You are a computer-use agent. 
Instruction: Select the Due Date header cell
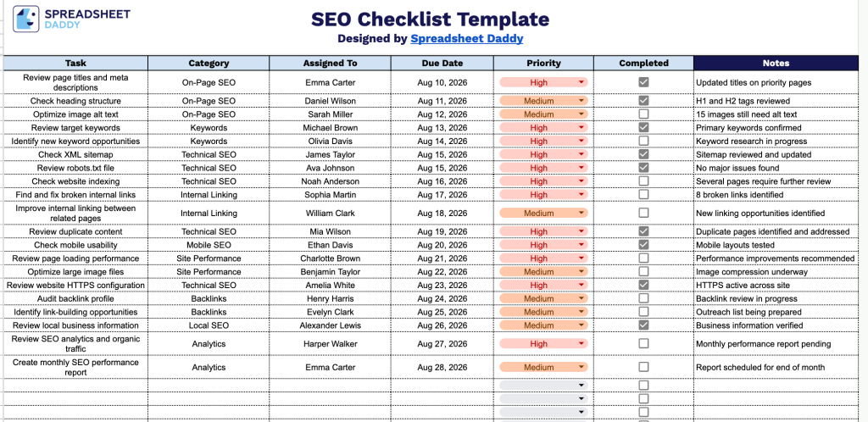click(442, 63)
